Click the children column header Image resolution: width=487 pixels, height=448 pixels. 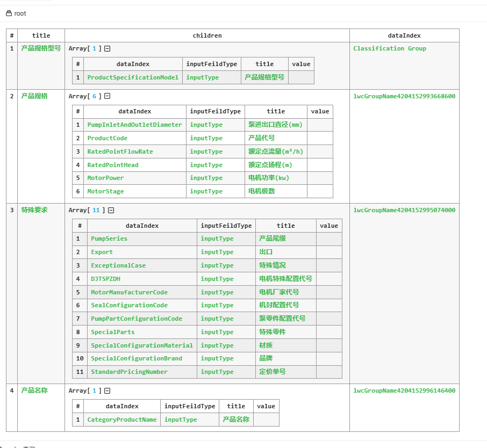pyautogui.click(x=209, y=35)
